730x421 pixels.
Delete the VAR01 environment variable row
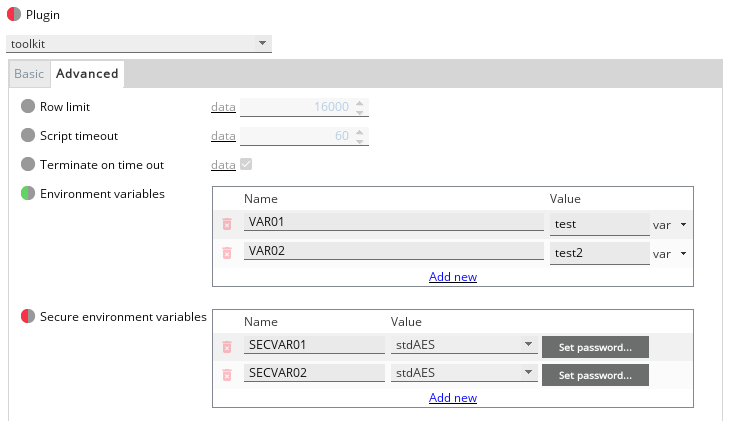[x=227, y=224]
